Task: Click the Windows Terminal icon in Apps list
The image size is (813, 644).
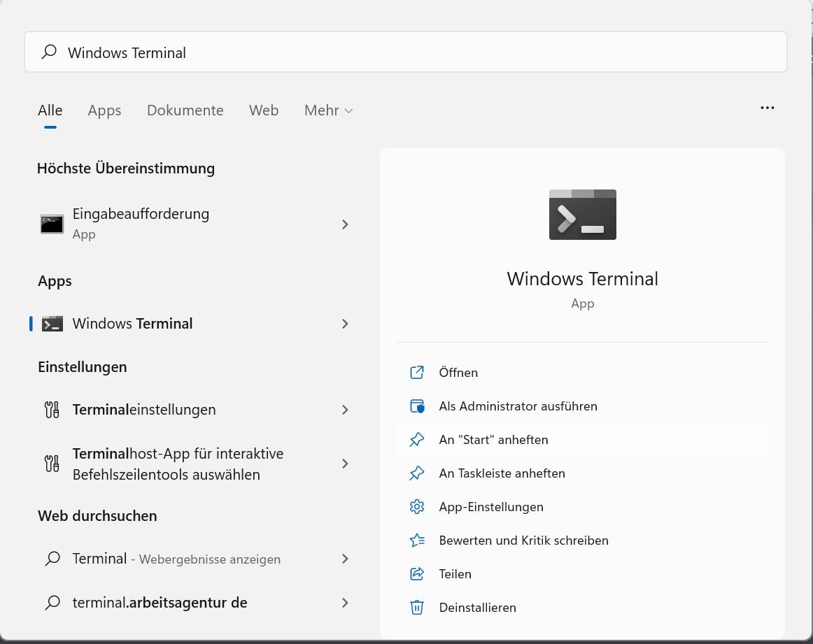Action: tap(52, 324)
